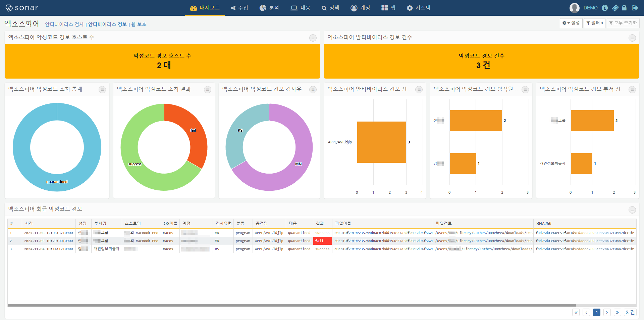Click the ticket icon in header
This screenshot has width=644, height=320.
click(615, 8)
